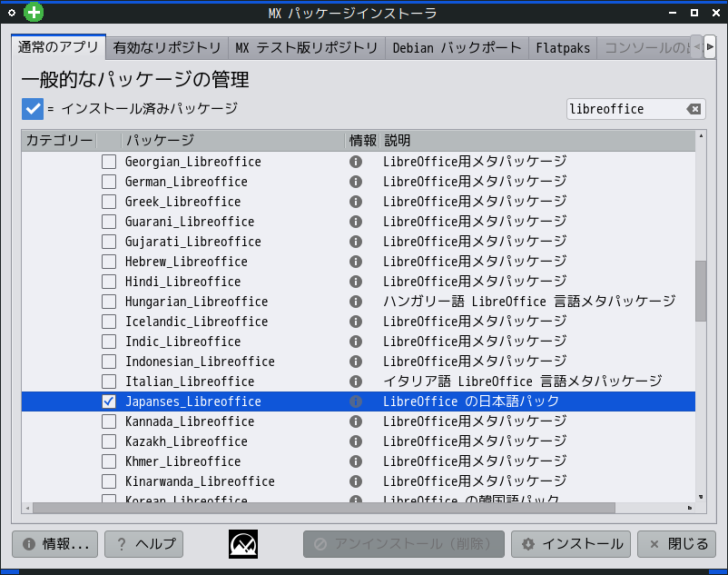The height and width of the screenshot is (575, 728).
Task: Open Hebrew_Libreoffice info icon
Action: [356, 262]
